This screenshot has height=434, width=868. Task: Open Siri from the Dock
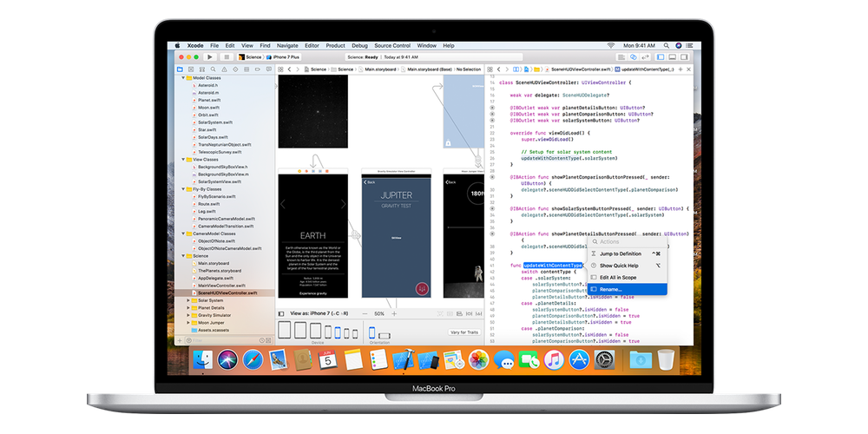point(227,360)
